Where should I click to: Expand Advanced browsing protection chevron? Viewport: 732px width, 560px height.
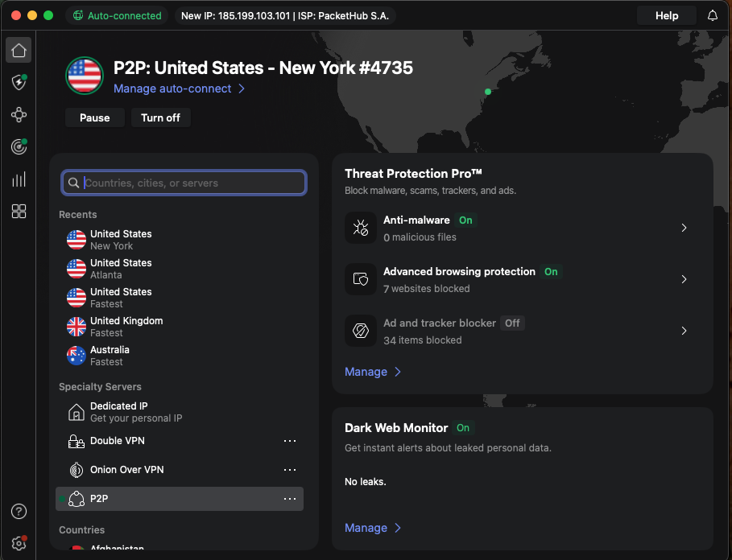(684, 279)
